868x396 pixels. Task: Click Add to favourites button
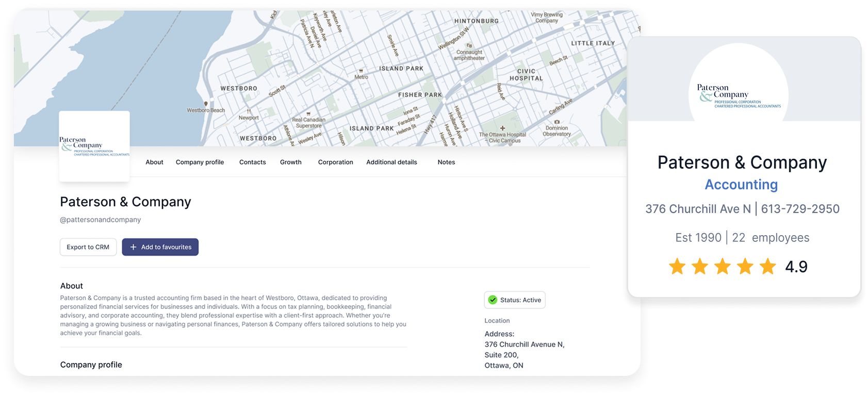tap(160, 247)
